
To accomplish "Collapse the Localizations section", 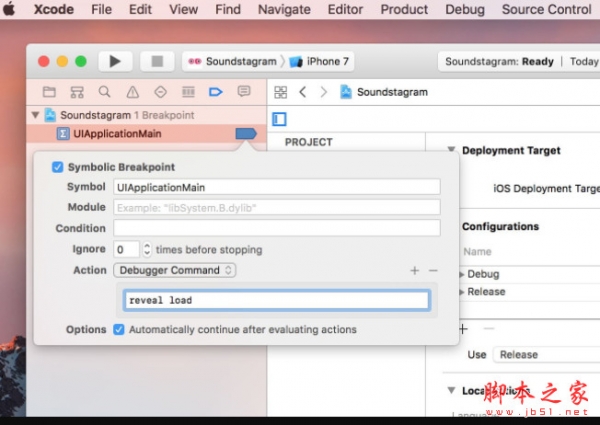I will [x=452, y=390].
